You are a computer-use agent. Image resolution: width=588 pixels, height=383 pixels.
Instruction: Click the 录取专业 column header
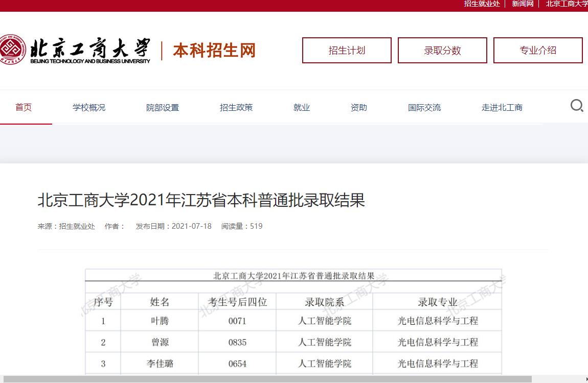(x=438, y=302)
